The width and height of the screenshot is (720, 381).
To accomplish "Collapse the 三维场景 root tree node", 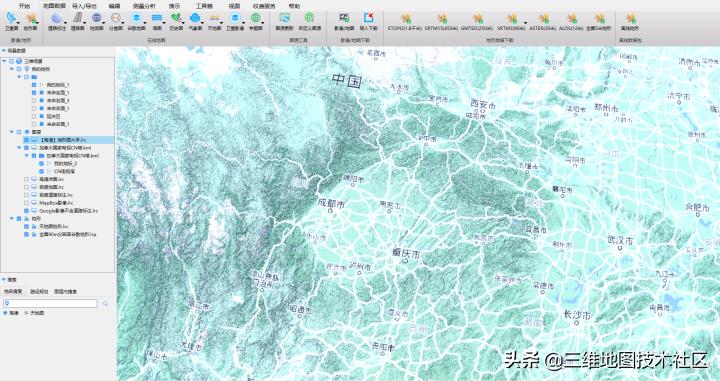I will pyautogui.click(x=4, y=61).
